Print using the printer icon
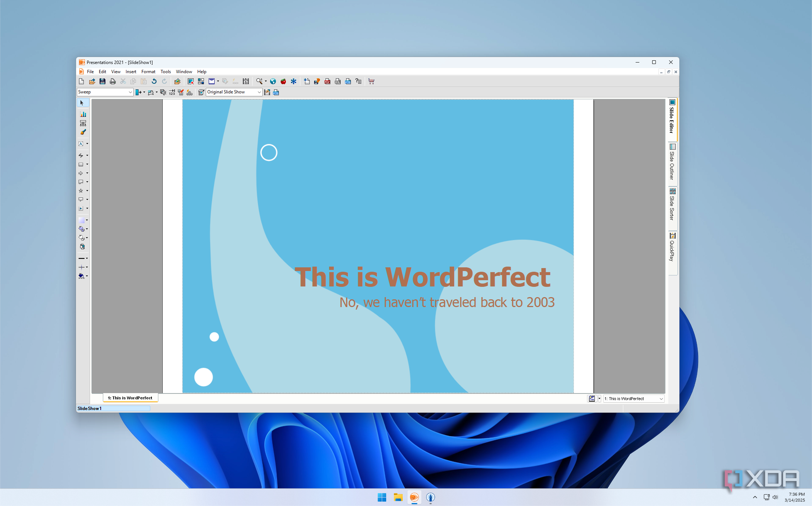 pos(113,81)
